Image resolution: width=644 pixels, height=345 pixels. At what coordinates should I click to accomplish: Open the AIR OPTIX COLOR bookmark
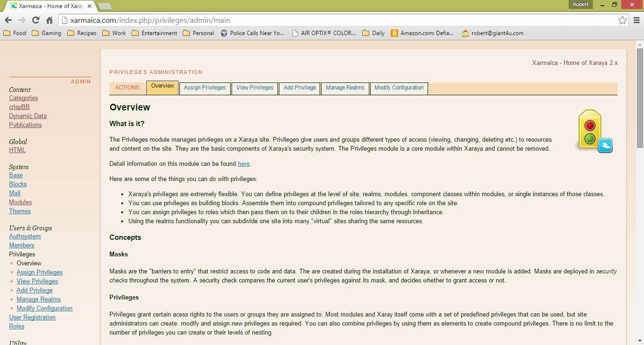325,33
